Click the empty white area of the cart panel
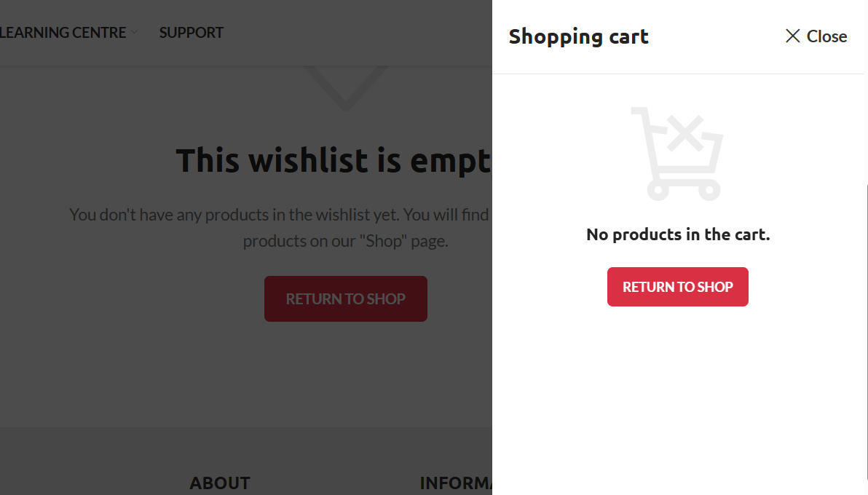Screen dimensions: 868x495 [x=677, y=399]
